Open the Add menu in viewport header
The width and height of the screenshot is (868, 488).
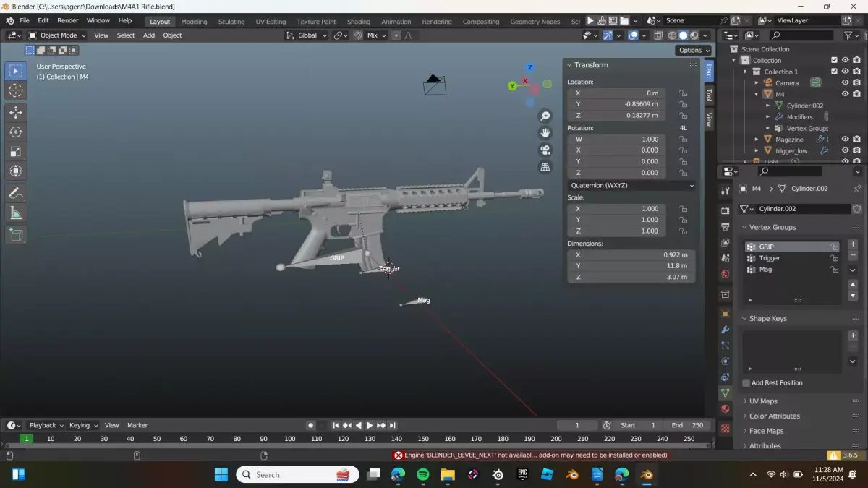pyautogui.click(x=148, y=35)
